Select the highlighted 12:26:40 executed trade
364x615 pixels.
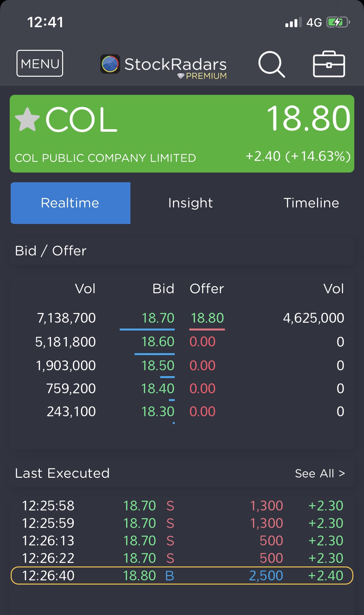point(182,576)
